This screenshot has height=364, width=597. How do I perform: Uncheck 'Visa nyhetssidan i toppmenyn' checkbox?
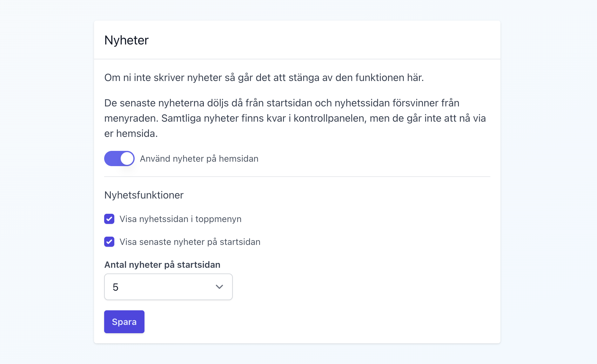[109, 219]
